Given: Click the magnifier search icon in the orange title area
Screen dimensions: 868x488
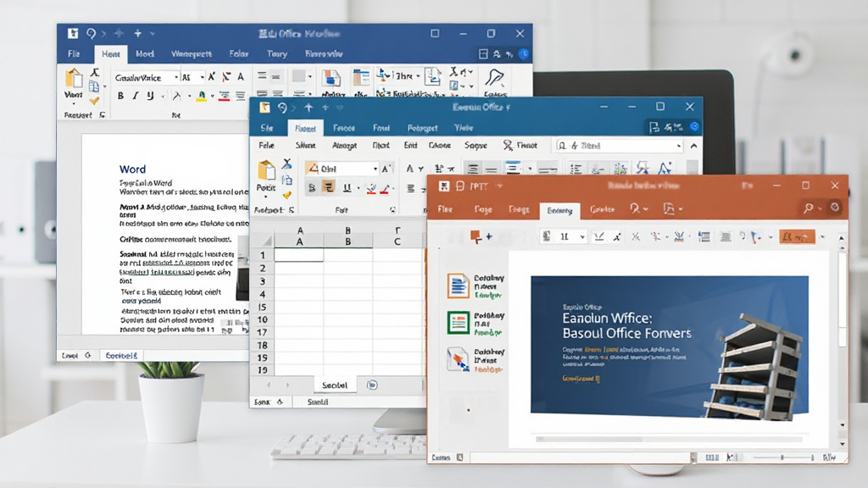Looking at the screenshot, I should click(x=809, y=208).
